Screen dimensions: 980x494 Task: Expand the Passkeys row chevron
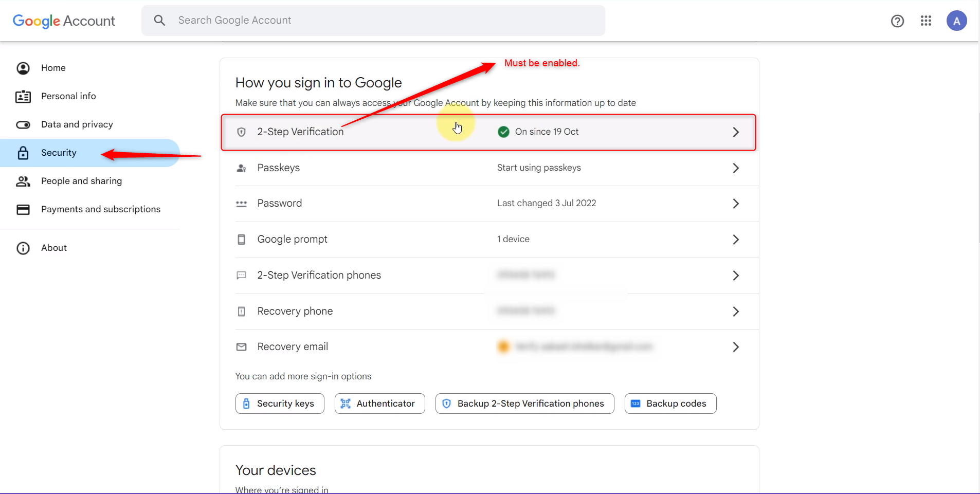[x=736, y=168]
